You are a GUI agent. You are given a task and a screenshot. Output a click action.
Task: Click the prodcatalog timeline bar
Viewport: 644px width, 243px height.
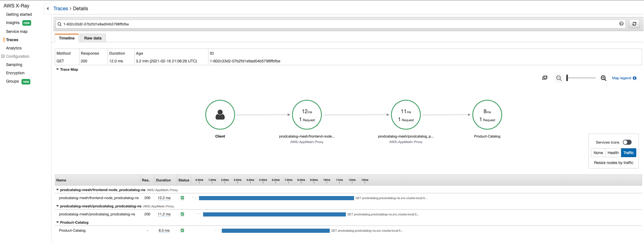274,214
